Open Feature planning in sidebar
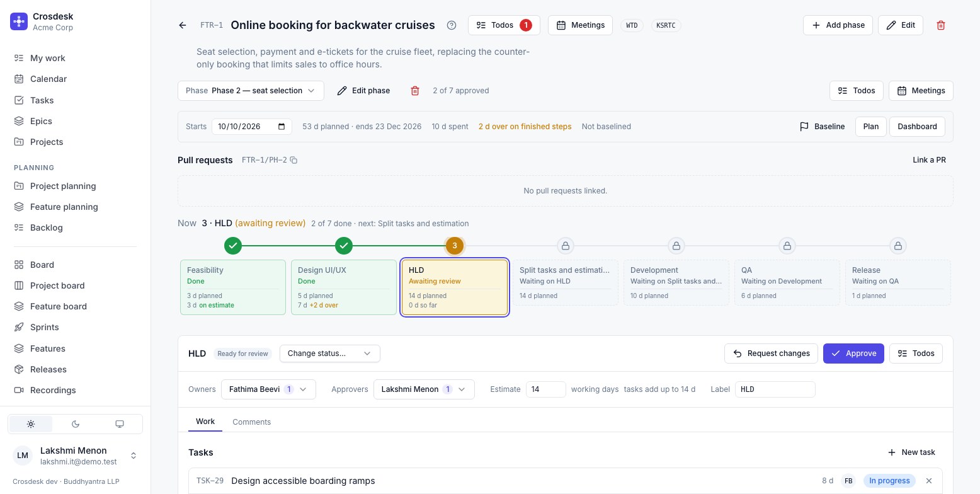The image size is (980, 494). point(75,207)
